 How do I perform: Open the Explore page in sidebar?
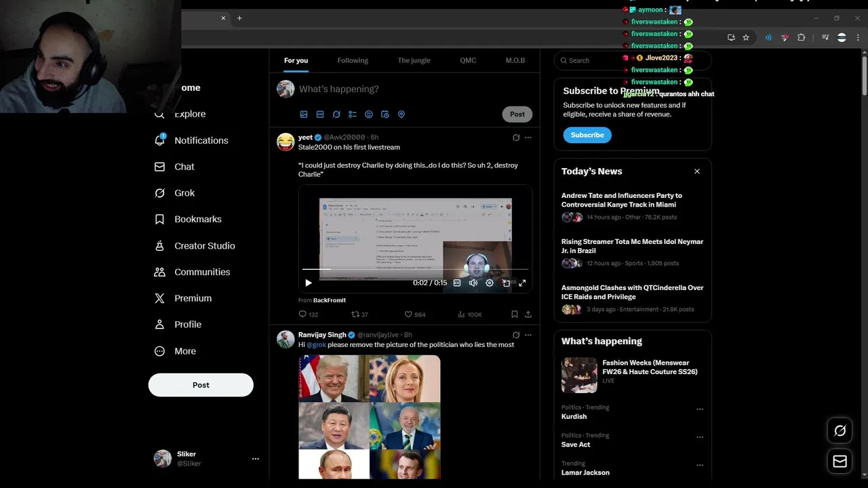point(180,114)
